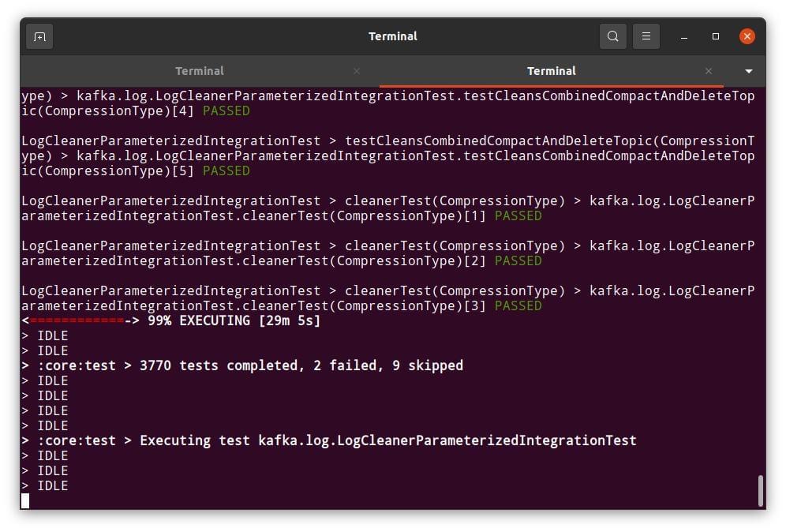Click PASSED after cleanerTest(CompressionType)[2]

pyautogui.click(x=518, y=260)
